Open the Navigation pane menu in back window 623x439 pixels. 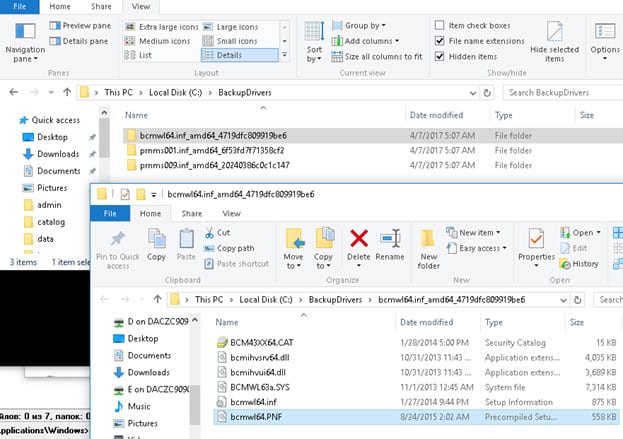(25, 43)
